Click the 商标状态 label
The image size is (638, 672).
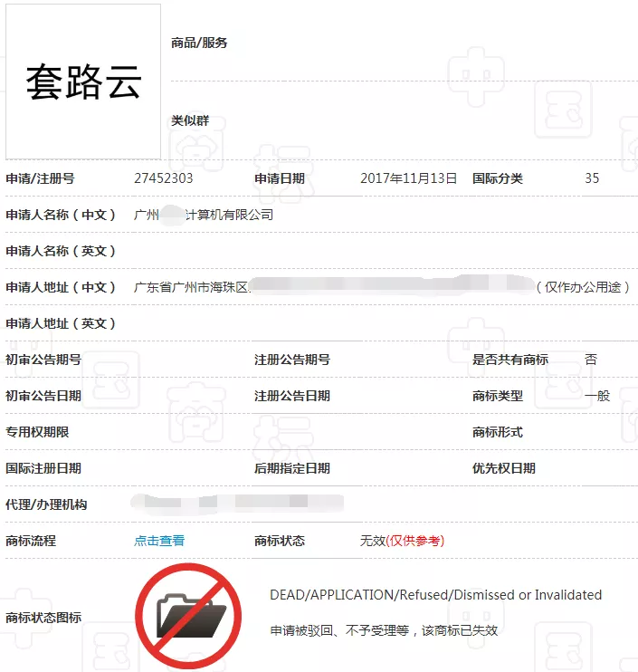tap(280, 541)
